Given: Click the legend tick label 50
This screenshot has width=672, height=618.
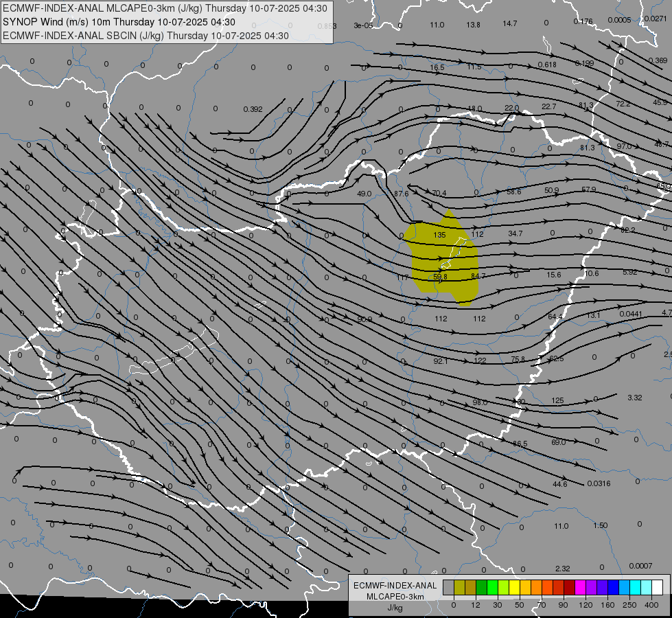Looking at the screenshot, I should coord(520,605).
